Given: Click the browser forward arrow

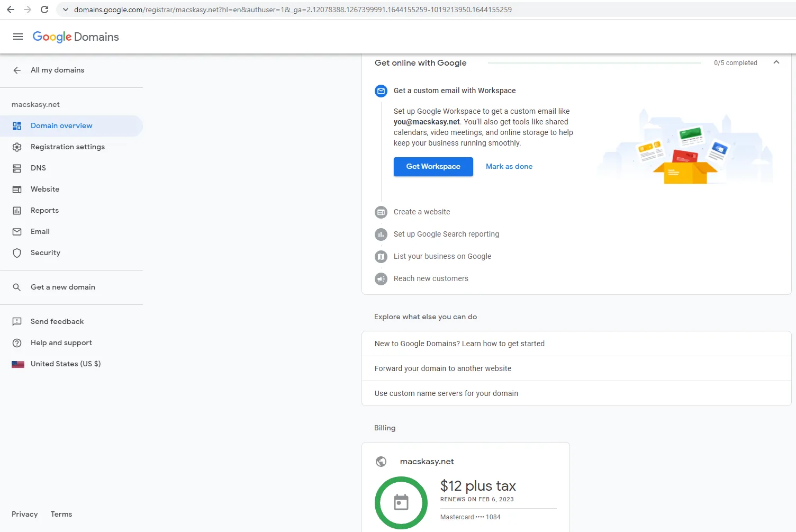Looking at the screenshot, I should coord(28,10).
